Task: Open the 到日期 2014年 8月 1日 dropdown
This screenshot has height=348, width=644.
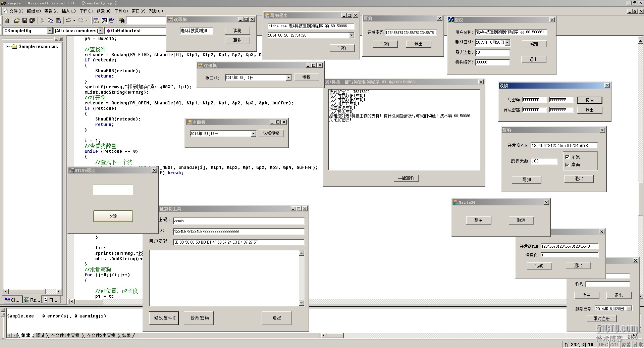Action: 288,78
